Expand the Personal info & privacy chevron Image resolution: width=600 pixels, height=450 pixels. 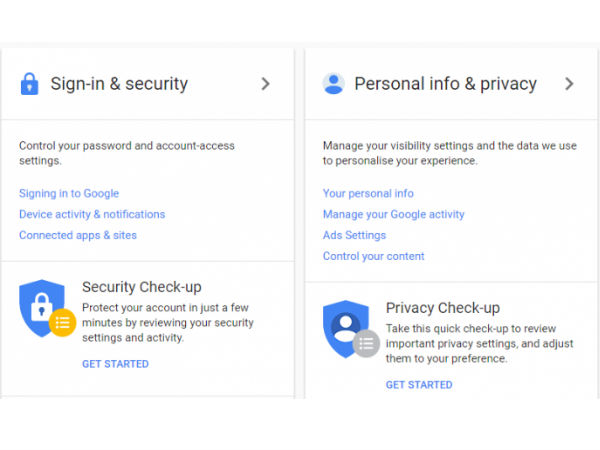click(569, 84)
